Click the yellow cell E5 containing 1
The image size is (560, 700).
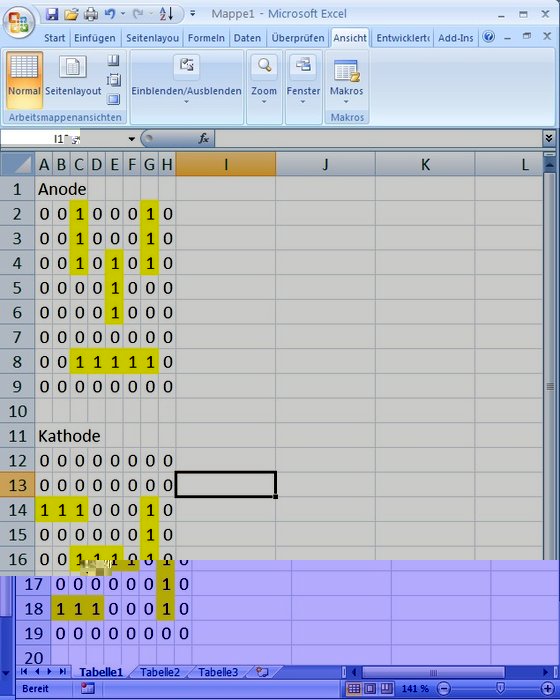114,288
